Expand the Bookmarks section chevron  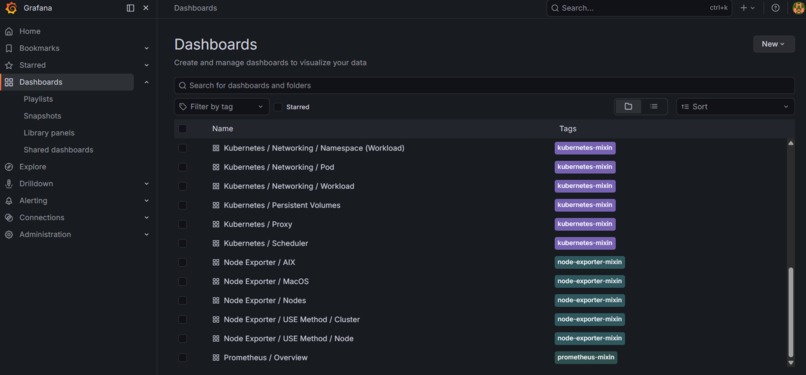[146, 48]
